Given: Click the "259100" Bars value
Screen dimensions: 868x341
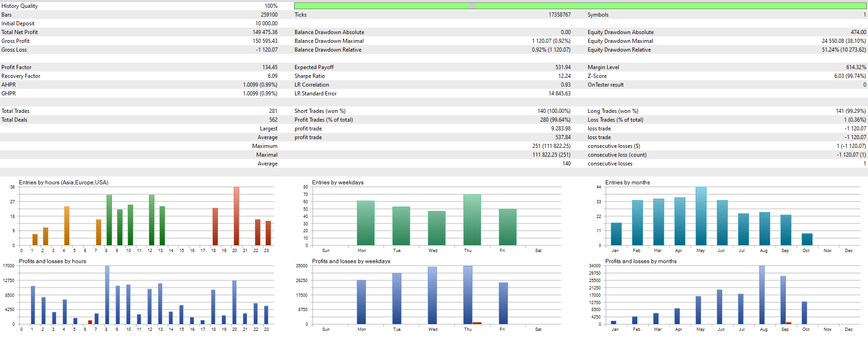Looking at the screenshot, I should (x=269, y=15).
